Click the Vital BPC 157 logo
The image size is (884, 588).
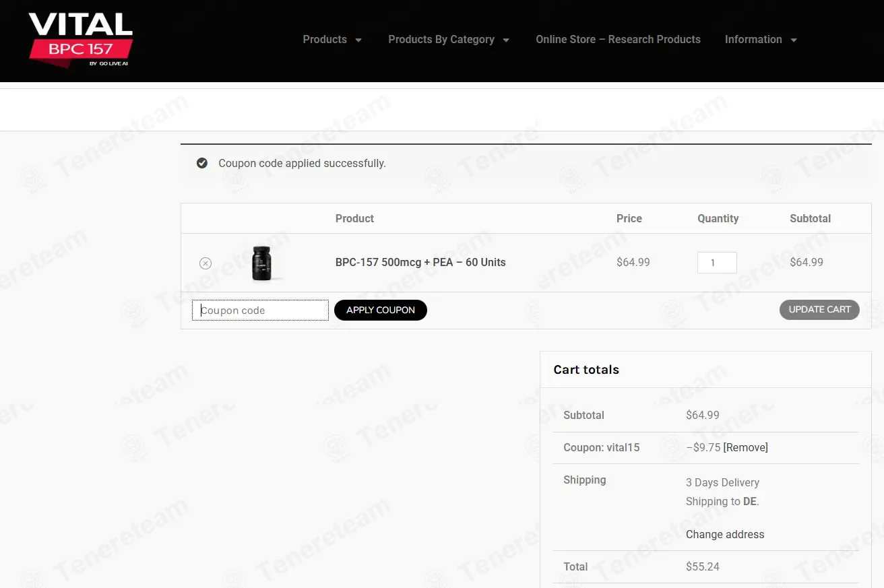[x=80, y=40]
